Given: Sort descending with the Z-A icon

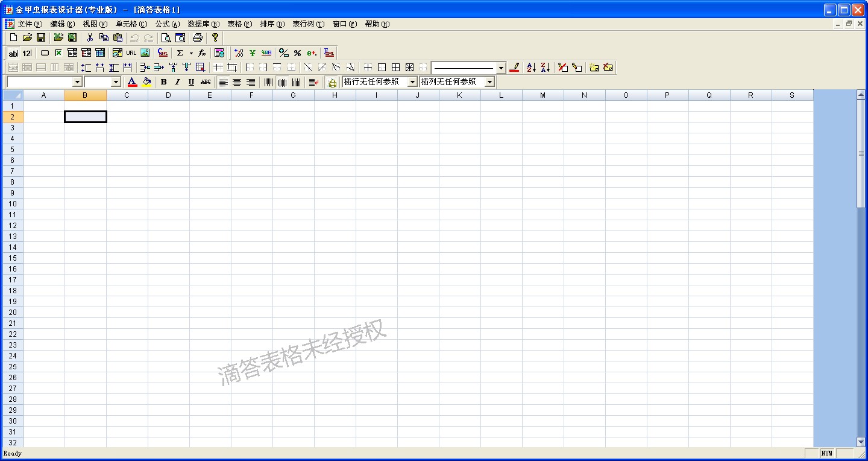Looking at the screenshot, I should 545,68.
